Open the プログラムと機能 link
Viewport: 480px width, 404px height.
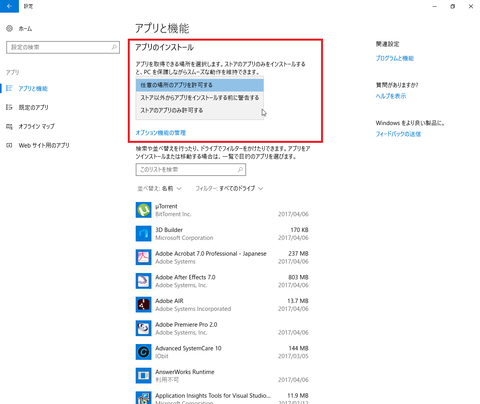pos(395,58)
